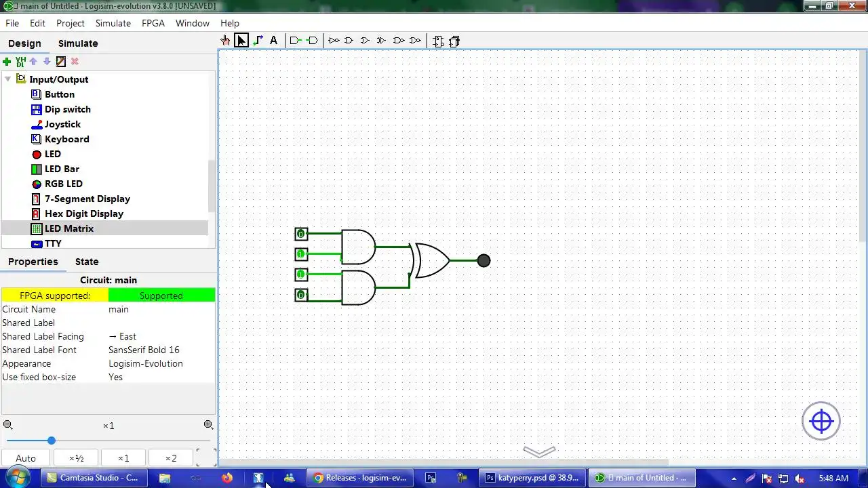868x488 pixels.
Task: Click the output LED on the canvas
Action: pos(484,261)
